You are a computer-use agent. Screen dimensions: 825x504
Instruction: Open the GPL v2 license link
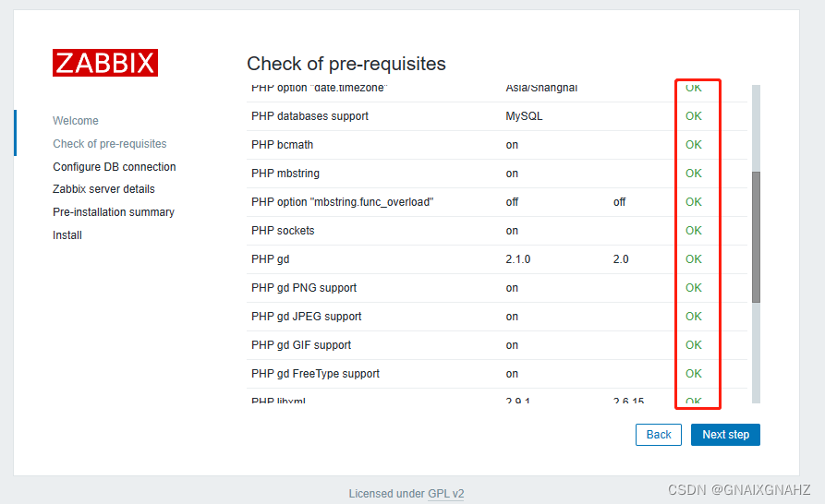(446, 494)
